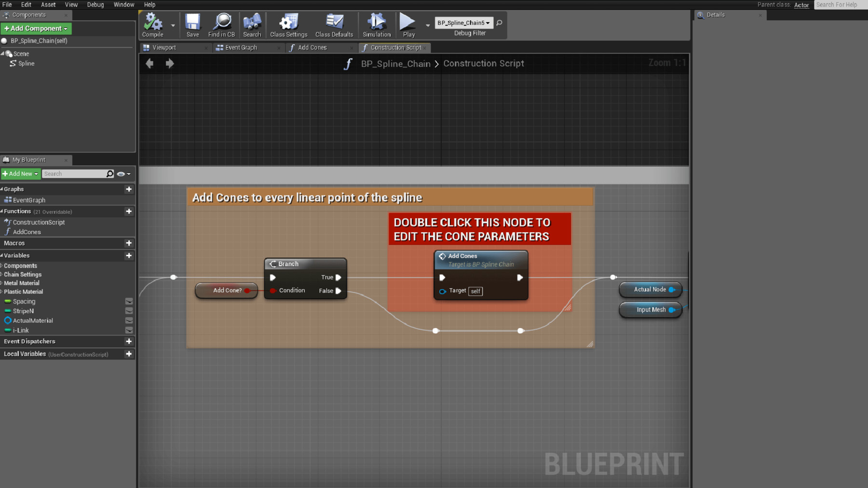Toggle instance editable eye for Spacing variable
The image size is (868, 488).
[x=129, y=301]
